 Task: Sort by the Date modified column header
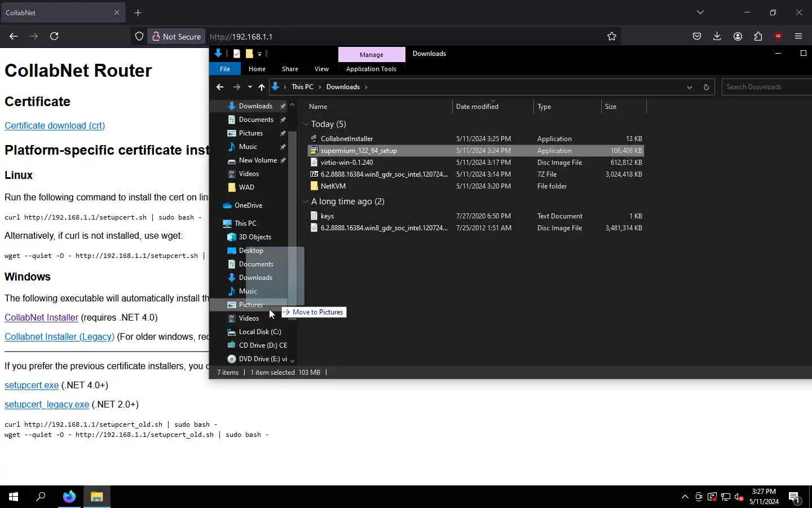coord(493,107)
